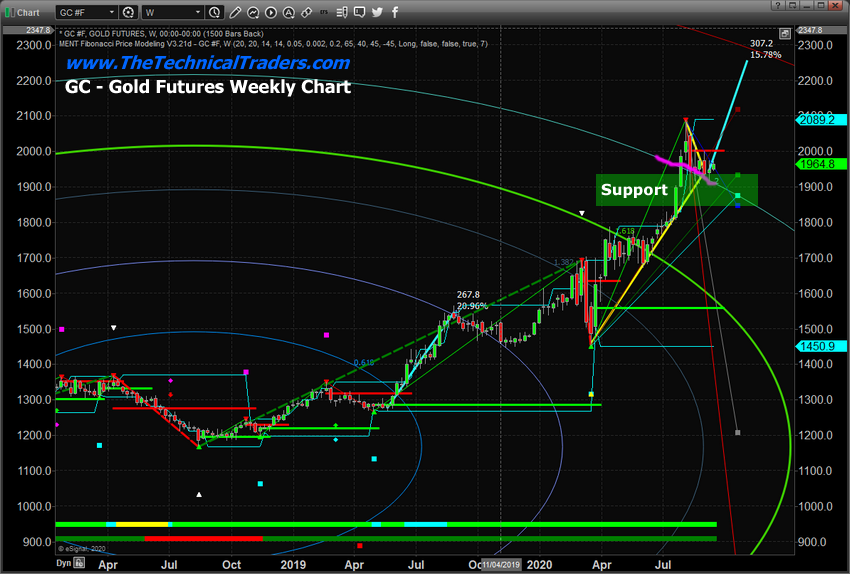Viewport: 850px width, 574px height.
Task: Click the Chart title menu
Action: click(x=24, y=13)
